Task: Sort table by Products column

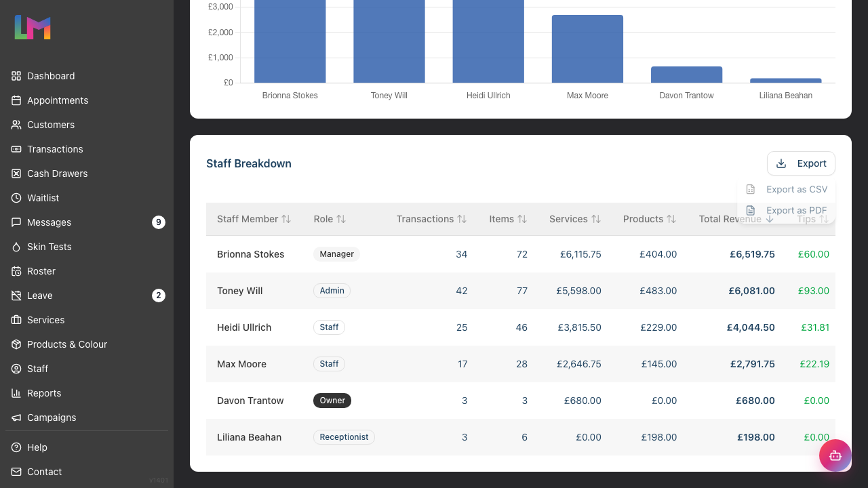Action: pos(650,219)
